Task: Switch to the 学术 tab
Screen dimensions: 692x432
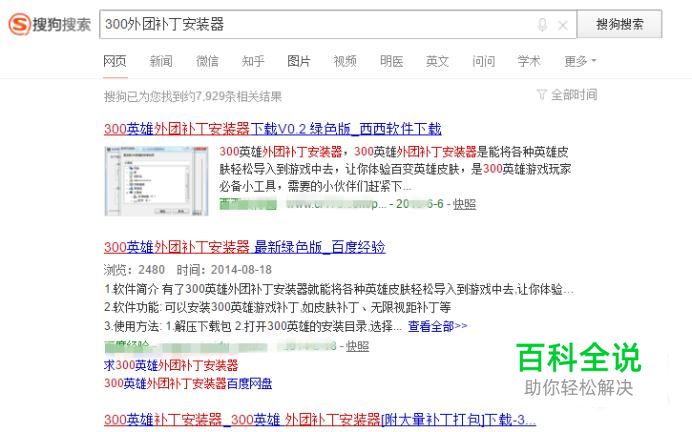Action: click(529, 61)
